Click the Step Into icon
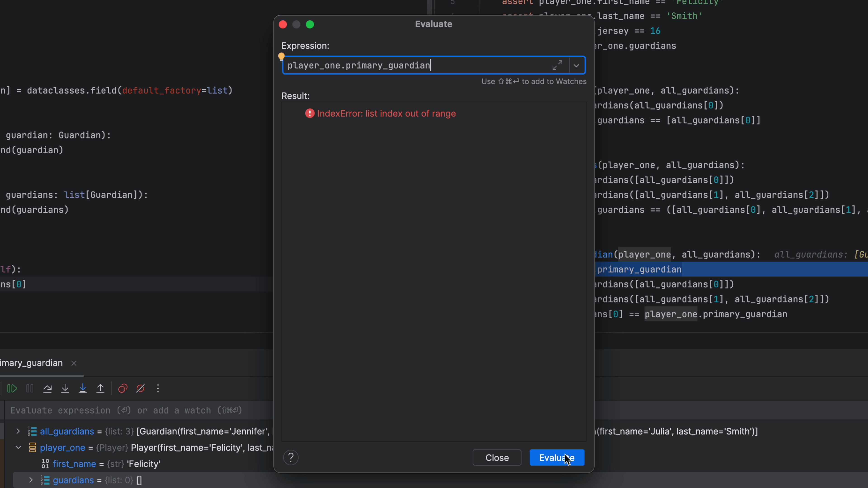The width and height of the screenshot is (868, 488). (x=65, y=389)
